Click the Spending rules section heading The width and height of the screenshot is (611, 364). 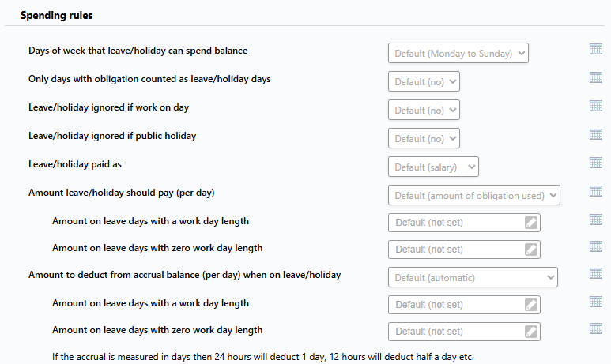(x=56, y=15)
